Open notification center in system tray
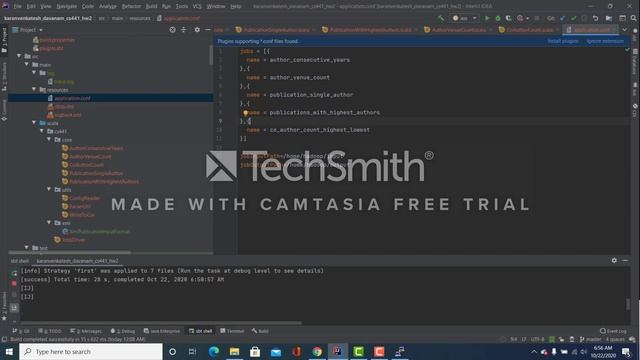640x360 pixels. tap(627, 351)
